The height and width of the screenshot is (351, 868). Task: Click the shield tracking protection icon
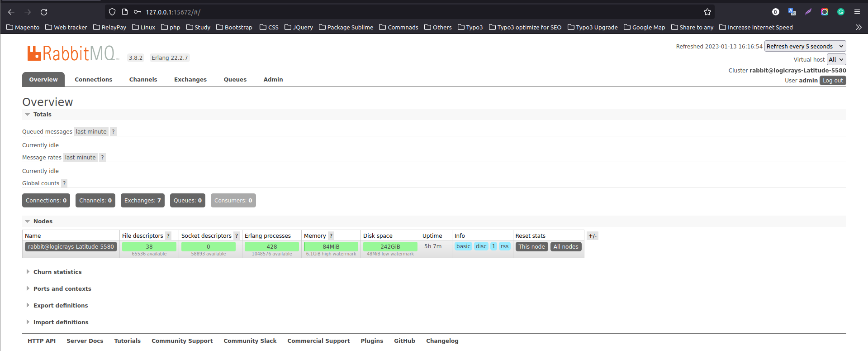point(112,12)
